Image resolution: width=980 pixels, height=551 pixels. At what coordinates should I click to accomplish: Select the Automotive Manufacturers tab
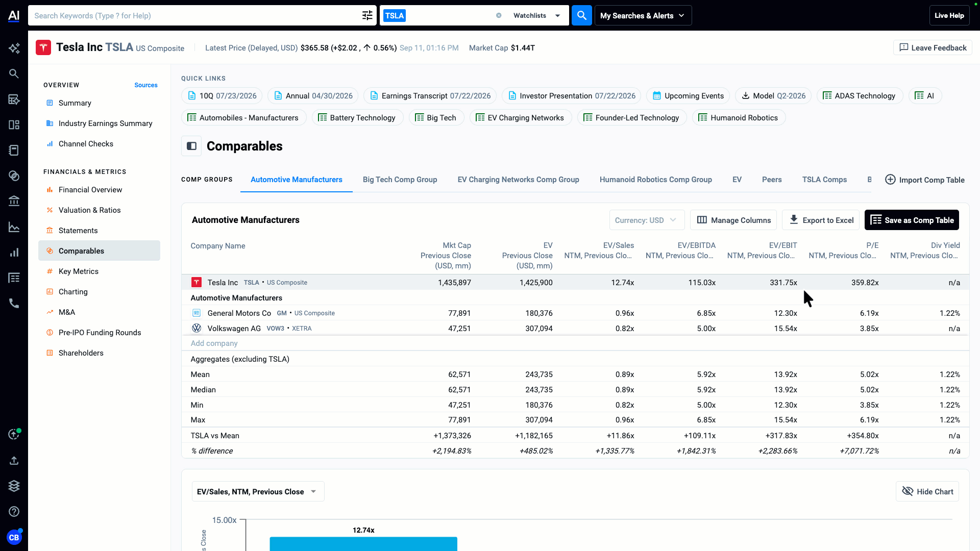296,180
